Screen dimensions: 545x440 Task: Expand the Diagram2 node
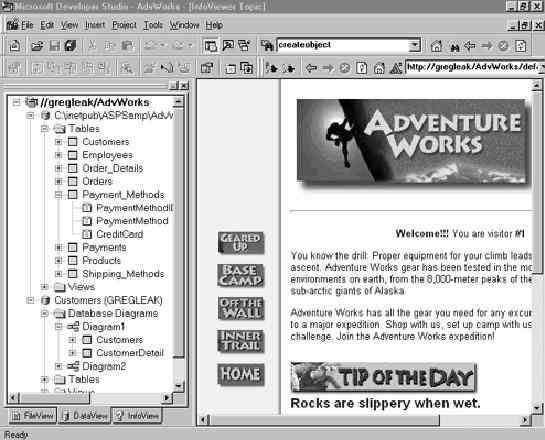pyautogui.click(x=58, y=366)
